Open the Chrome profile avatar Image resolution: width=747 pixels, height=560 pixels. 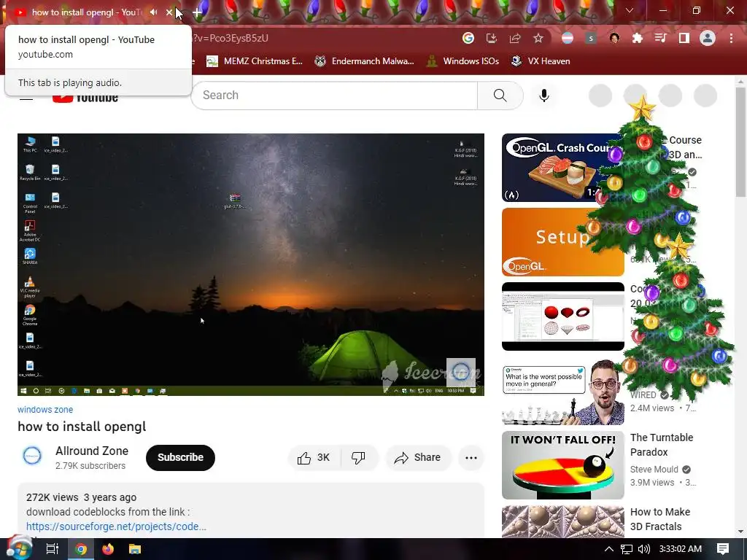[708, 38]
